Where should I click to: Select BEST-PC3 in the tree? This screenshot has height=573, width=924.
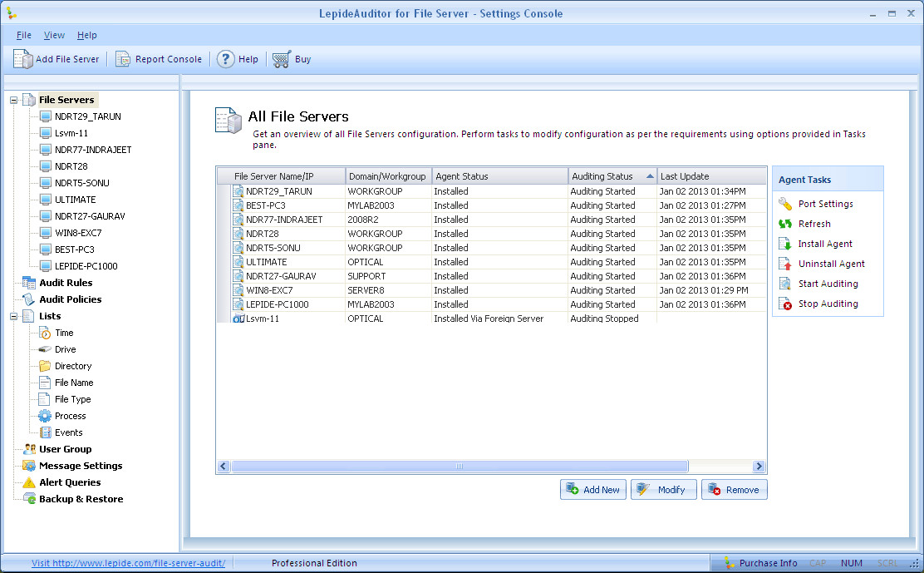click(x=74, y=249)
